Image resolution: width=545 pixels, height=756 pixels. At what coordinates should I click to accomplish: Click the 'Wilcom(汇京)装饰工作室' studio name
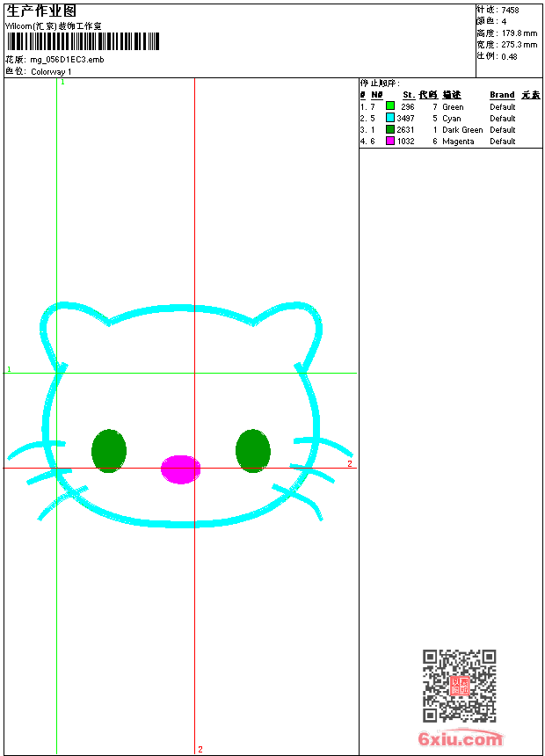(x=54, y=26)
